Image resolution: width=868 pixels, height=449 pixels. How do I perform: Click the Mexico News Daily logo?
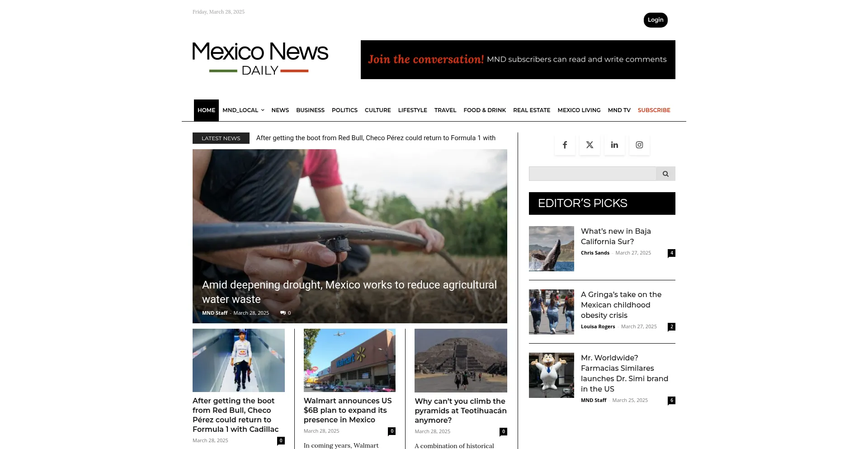(x=260, y=59)
